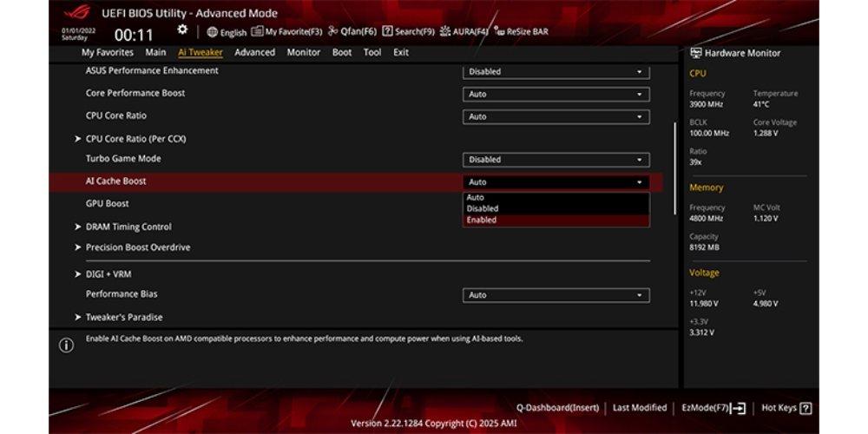The image size is (868, 434).
Task: Click +12V value 11.980 V
Action: (704, 304)
